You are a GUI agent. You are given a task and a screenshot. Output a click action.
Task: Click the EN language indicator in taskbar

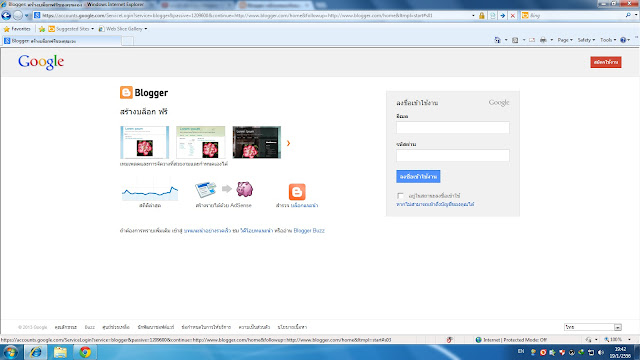click(x=521, y=351)
